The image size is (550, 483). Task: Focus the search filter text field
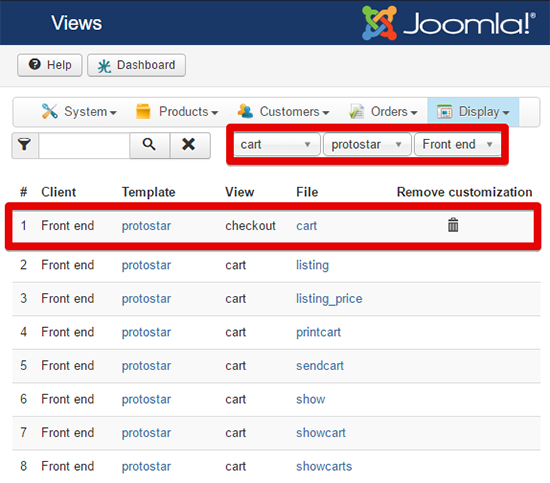(x=84, y=145)
